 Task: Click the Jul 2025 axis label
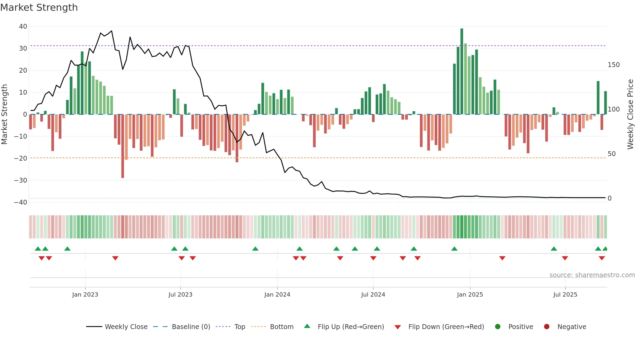[565, 294]
